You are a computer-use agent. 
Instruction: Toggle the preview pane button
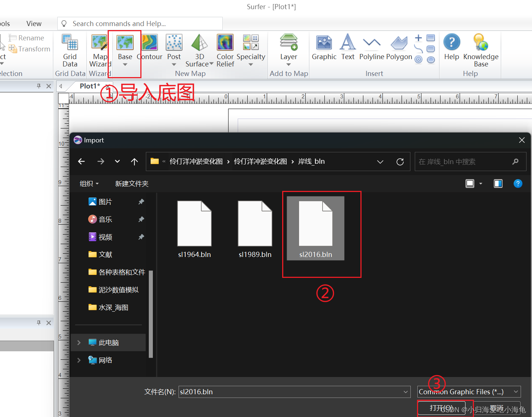tap(498, 184)
